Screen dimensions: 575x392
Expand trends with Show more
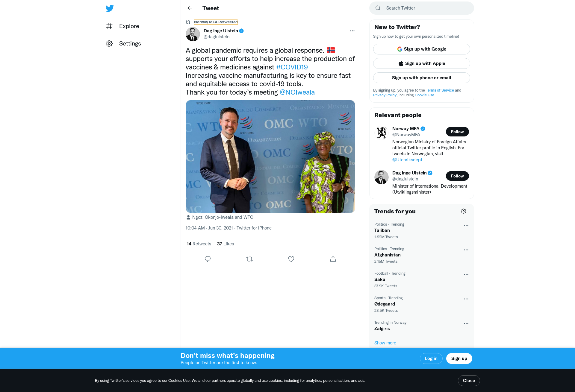pos(385,343)
